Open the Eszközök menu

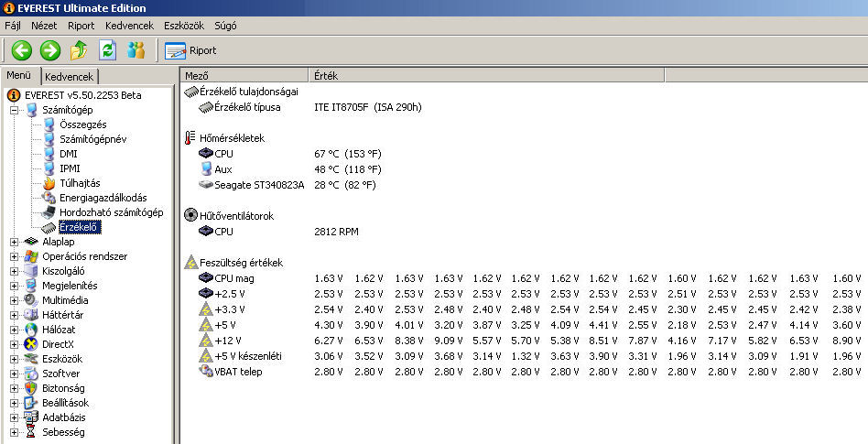184,26
